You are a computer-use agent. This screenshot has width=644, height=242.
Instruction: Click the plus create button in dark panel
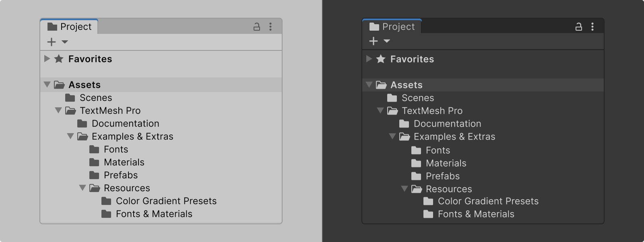pos(374,41)
